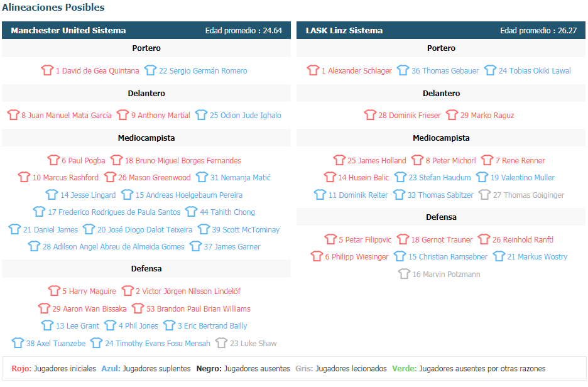588x387 pixels.
Task: Click the red shirt icon next to Marcus Rashford
Action: point(24,177)
